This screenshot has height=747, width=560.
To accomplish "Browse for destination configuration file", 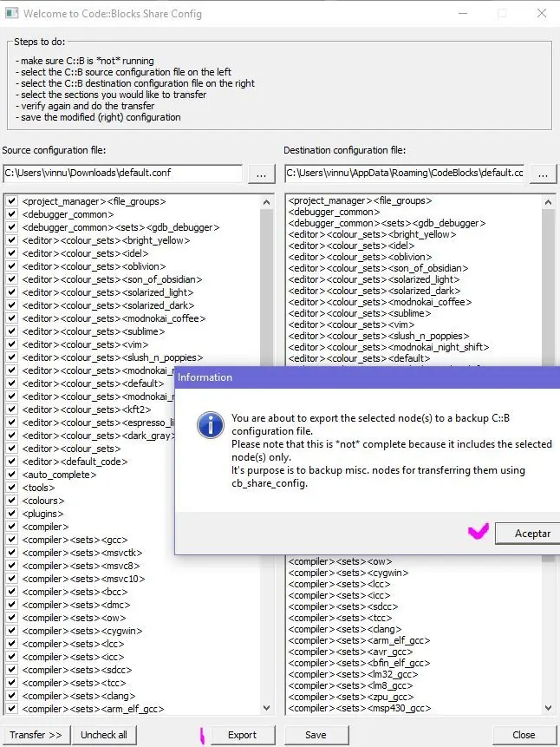I will click(x=543, y=174).
